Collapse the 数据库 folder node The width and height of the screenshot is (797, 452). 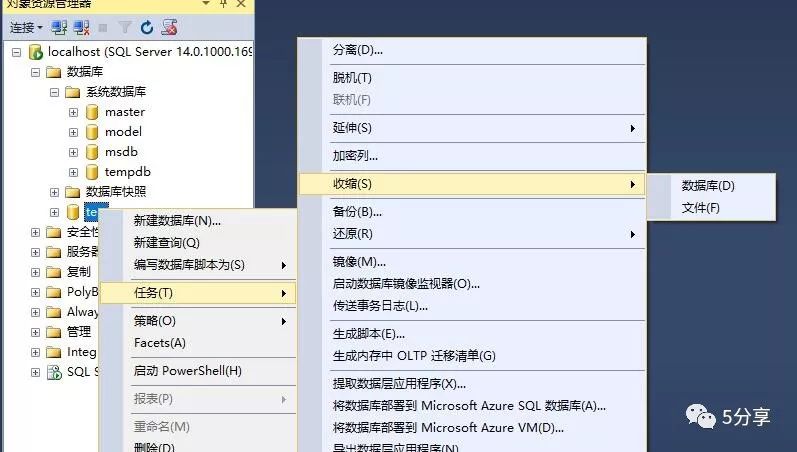36,72
